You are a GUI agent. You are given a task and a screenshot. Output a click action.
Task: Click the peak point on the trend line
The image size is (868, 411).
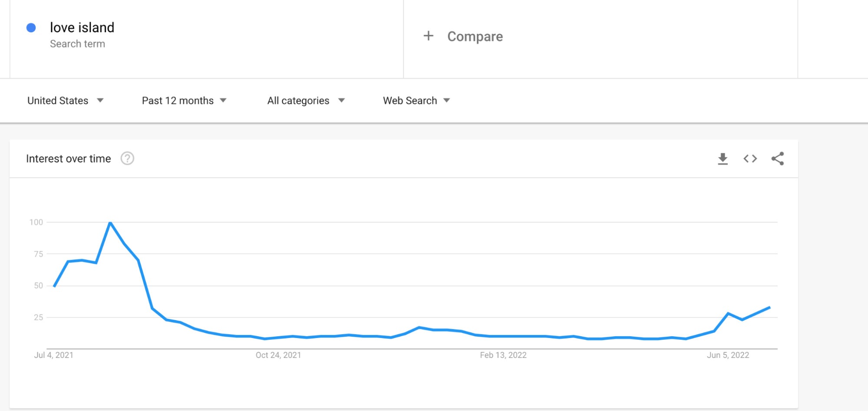click(110, 222)
